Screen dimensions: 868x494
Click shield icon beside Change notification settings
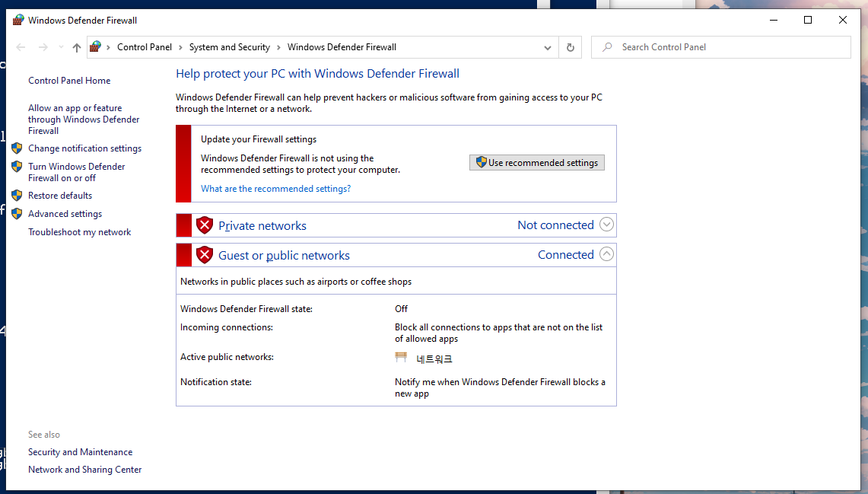point(17,148)
